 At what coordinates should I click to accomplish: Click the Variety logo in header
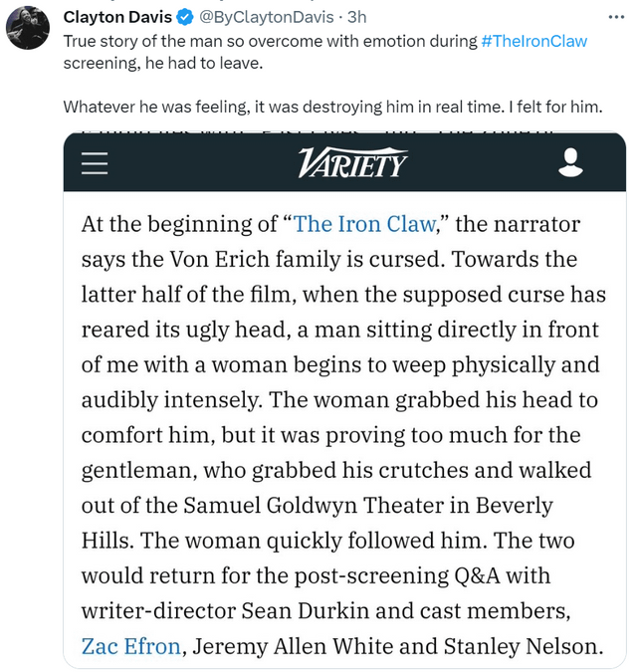click(352, 162)
